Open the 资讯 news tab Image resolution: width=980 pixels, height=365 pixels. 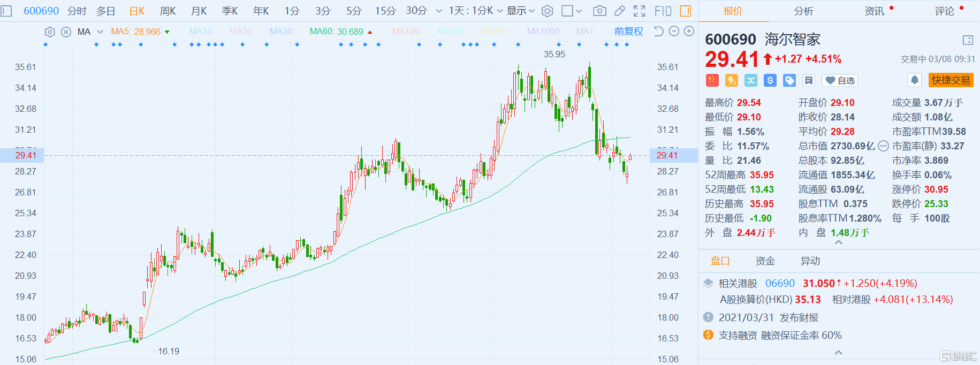point(875,11)
